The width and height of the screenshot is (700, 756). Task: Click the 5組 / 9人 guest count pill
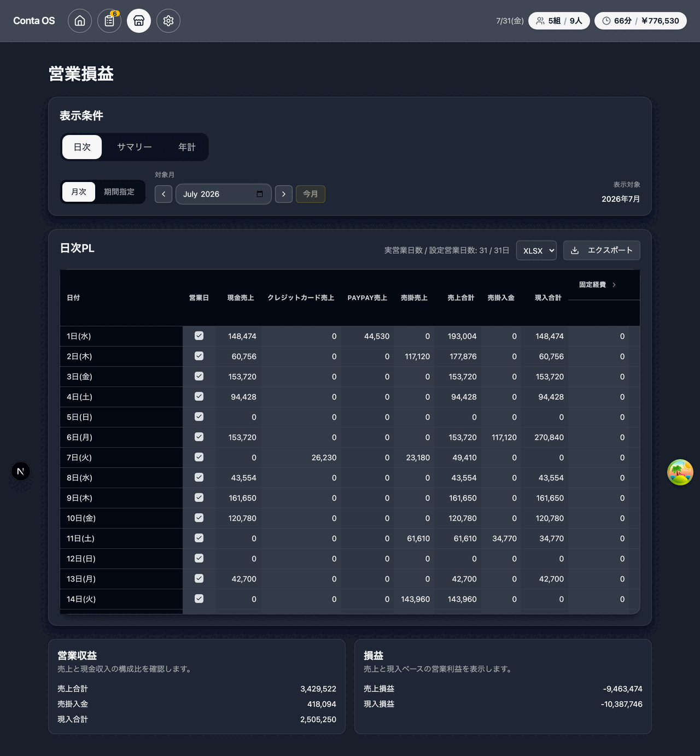coord(559,21)
